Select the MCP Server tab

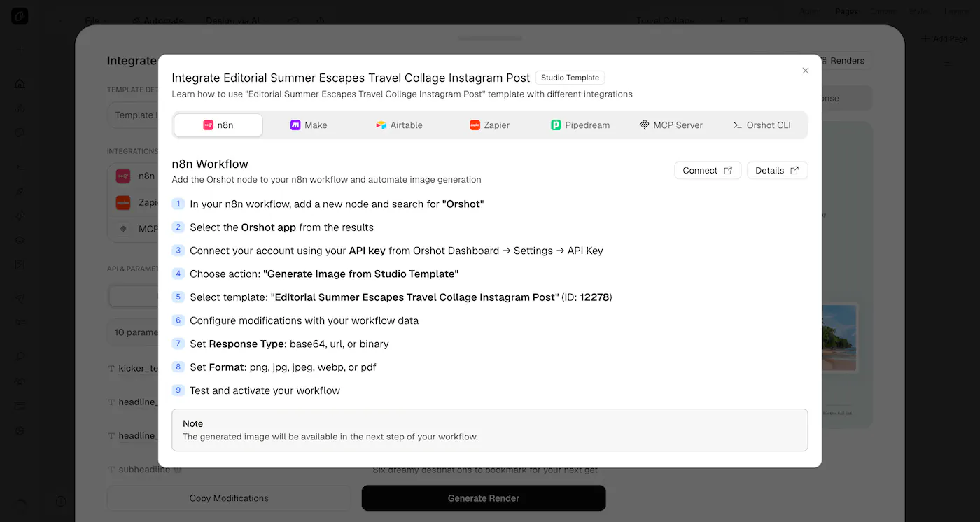[671, 125]
